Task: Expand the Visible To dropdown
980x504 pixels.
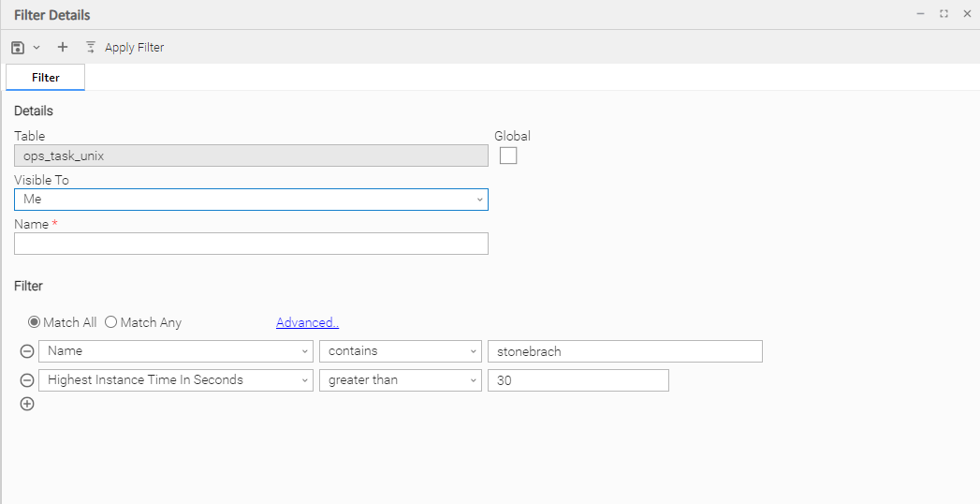Action: pos(251,200)
